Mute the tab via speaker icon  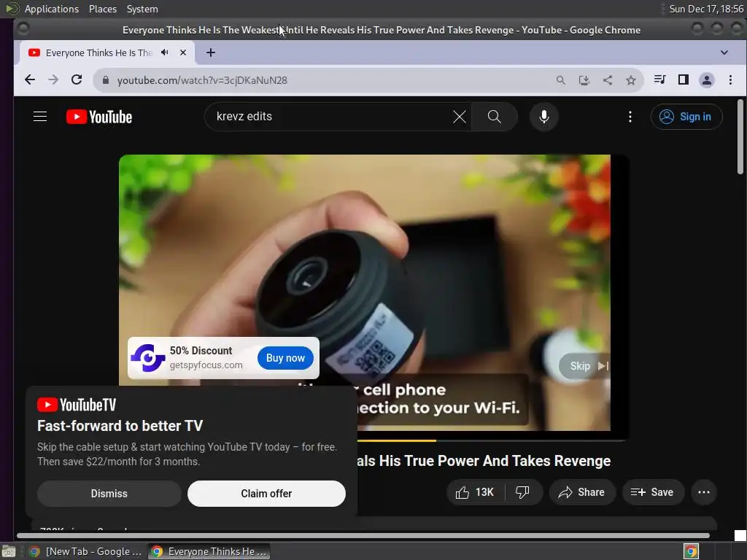pyautogui.click(x=165, y=52)
